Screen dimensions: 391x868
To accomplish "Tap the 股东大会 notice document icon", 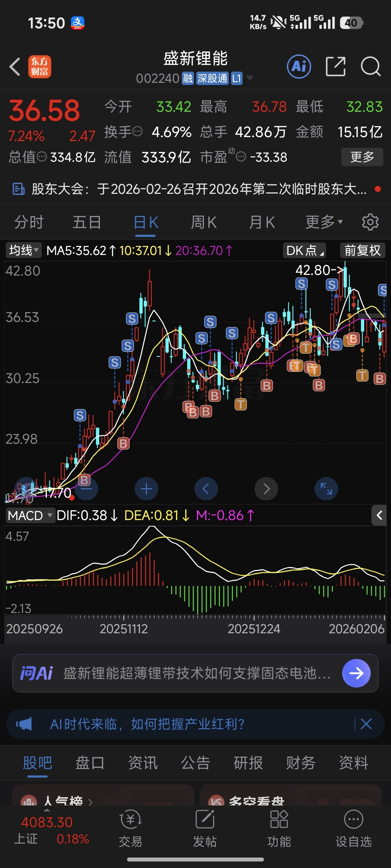I will [x=18, y=189].
